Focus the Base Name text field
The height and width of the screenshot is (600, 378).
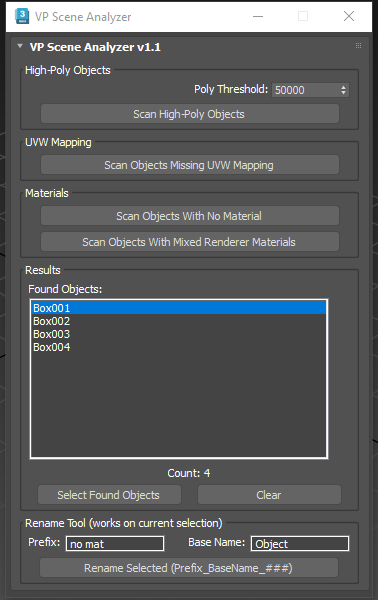tap(300, 543)
